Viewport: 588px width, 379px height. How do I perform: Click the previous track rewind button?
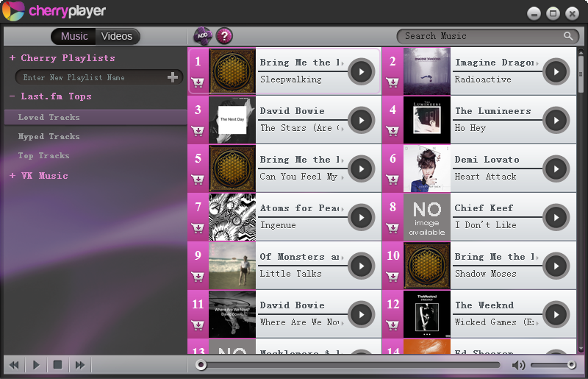point(14,365)
